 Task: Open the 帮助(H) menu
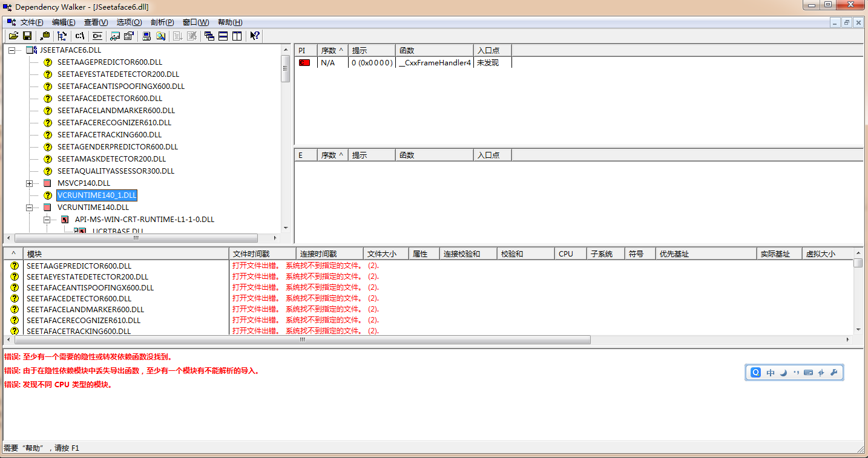click(230, 22)
